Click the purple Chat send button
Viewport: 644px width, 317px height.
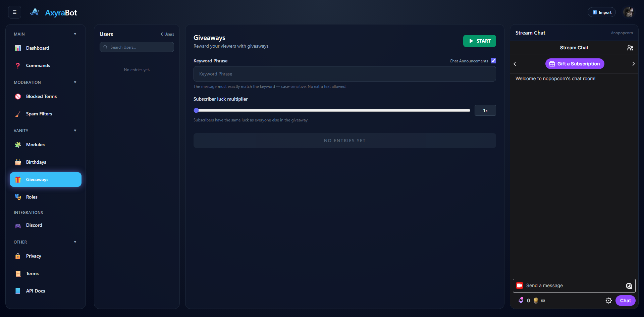tap(625, 301)
